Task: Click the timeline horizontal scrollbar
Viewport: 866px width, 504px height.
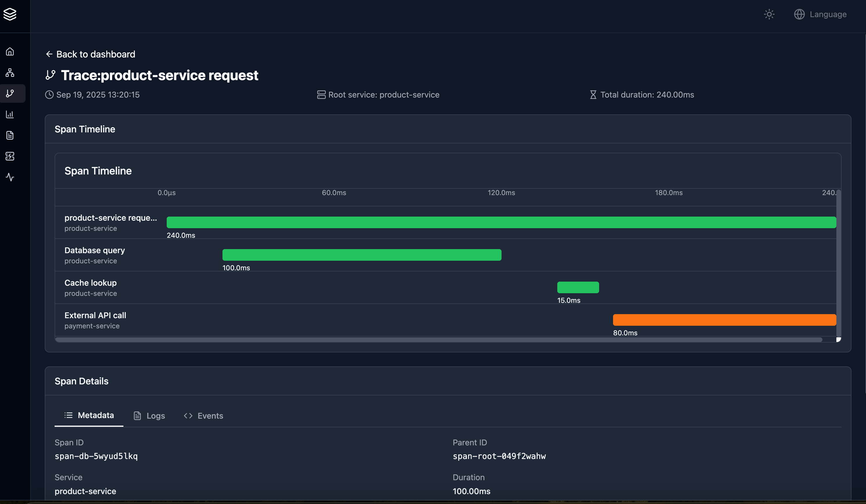Action: [439, 340]
